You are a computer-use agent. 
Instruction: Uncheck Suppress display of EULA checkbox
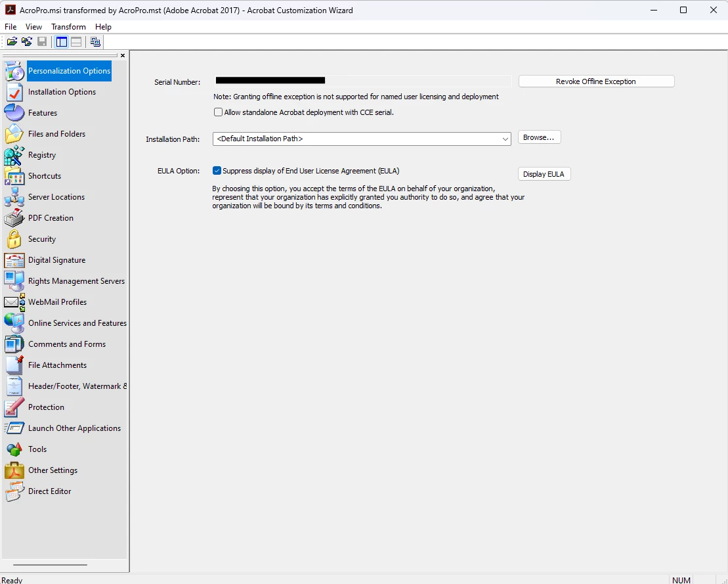(217, 171)
